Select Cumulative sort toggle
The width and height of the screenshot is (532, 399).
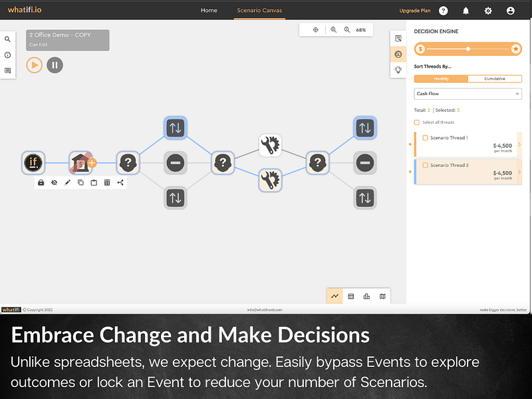coord(495,78)
